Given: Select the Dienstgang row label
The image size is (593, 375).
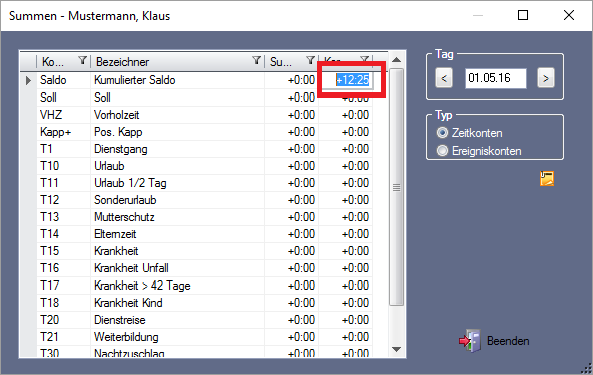Looking at the screenshot, I should tap(121, 149).
